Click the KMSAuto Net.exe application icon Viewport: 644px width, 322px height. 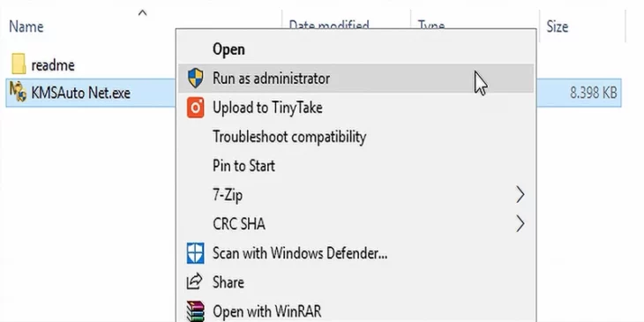[x=18, y=92]
